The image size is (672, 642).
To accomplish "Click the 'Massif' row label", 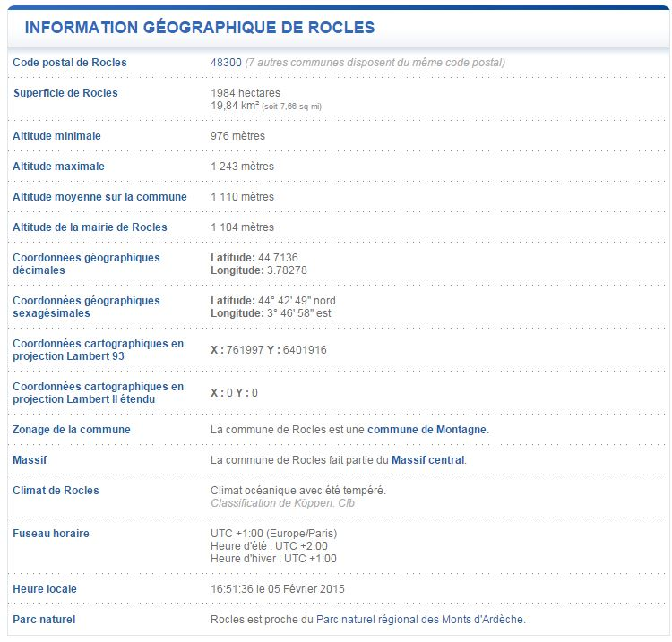I will 30,460.
